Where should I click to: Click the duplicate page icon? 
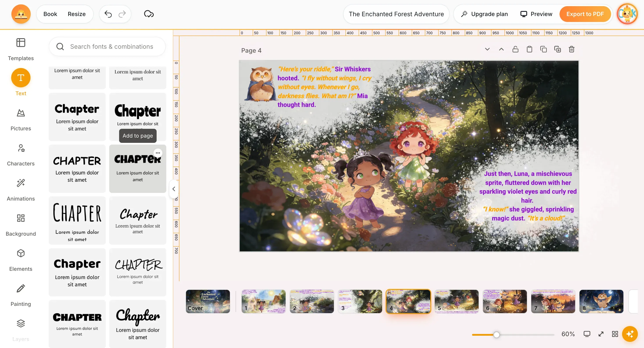(558, 49)
